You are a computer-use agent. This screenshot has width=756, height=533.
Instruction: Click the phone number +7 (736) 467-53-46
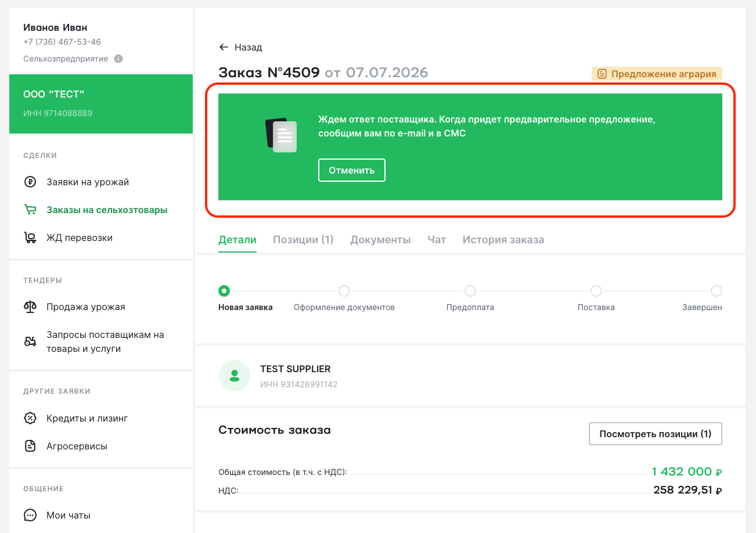tap(62, 42)
